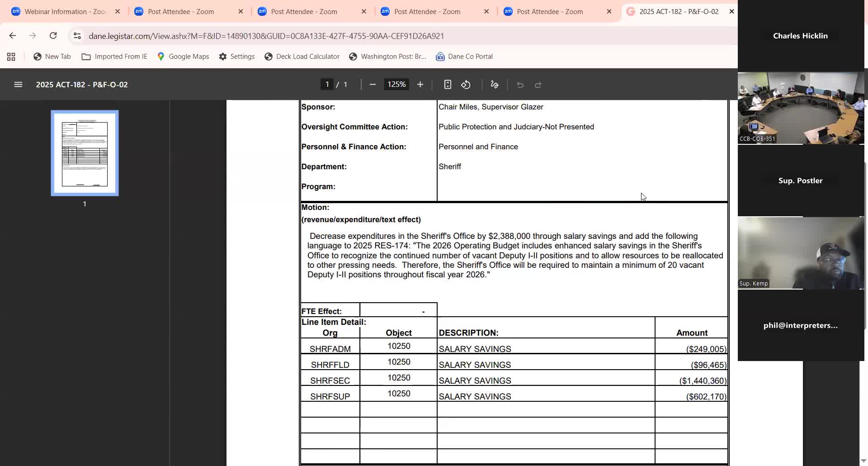The width and height of the screenshot is (868, 466).
Task: Click the zoom out minus icon
Action: [373, 85]
